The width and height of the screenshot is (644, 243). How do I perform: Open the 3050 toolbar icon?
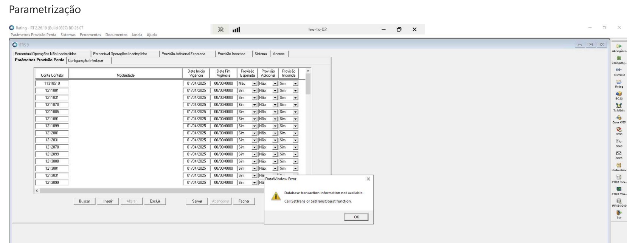tap(619, 129)
